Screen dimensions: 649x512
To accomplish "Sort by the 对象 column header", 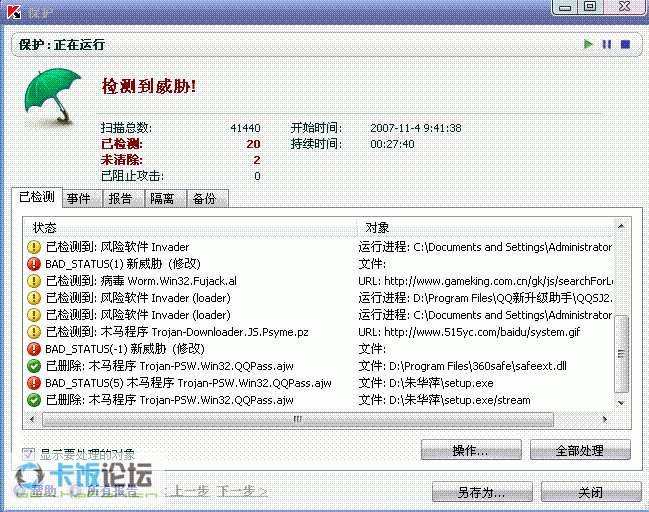I will (x=485, y=227).
